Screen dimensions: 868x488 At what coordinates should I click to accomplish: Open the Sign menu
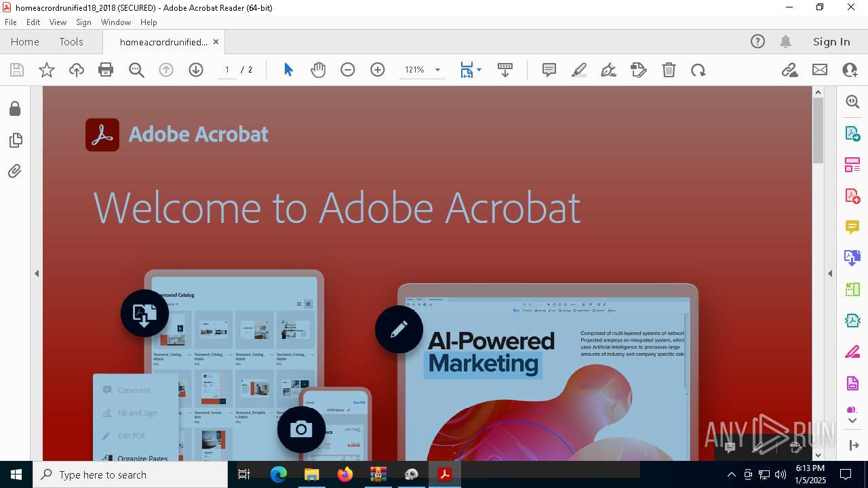(x=83, y=22)
